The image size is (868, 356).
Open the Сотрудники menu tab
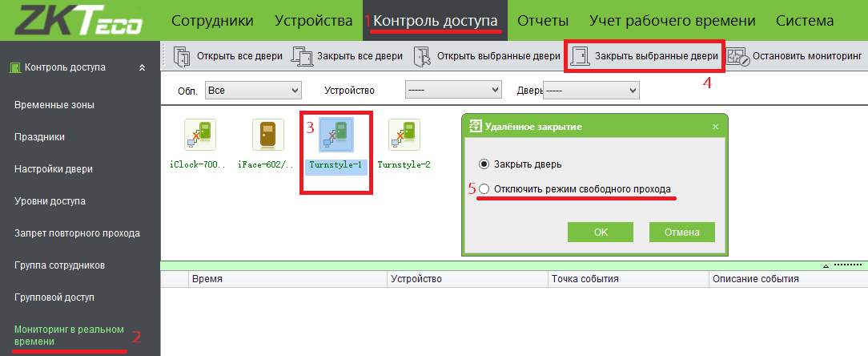(x=212, y=21)
